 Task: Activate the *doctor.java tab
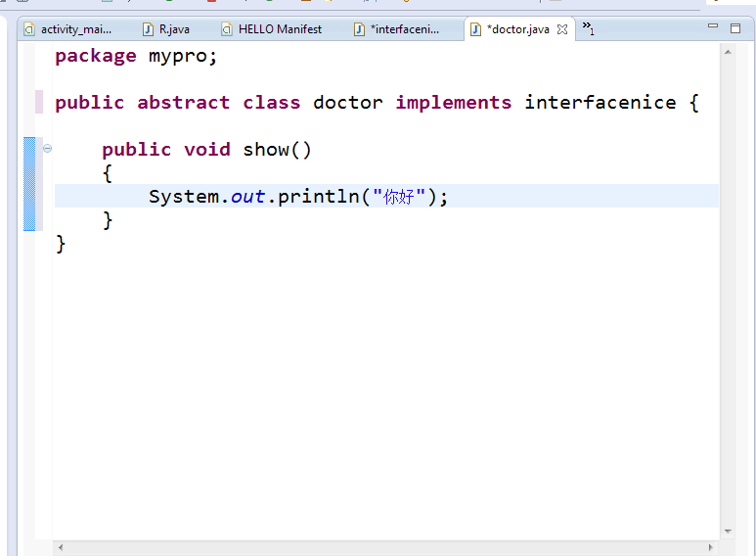[519, 29]
